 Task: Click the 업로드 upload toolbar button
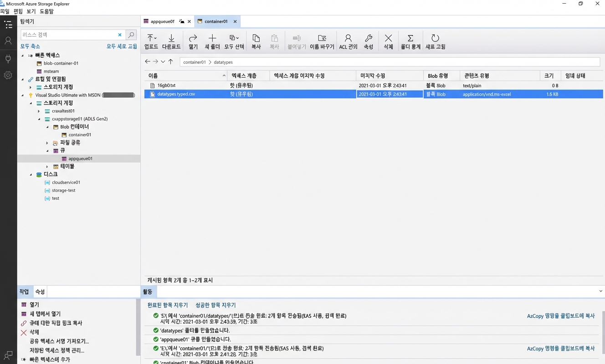tap(151, 41)
